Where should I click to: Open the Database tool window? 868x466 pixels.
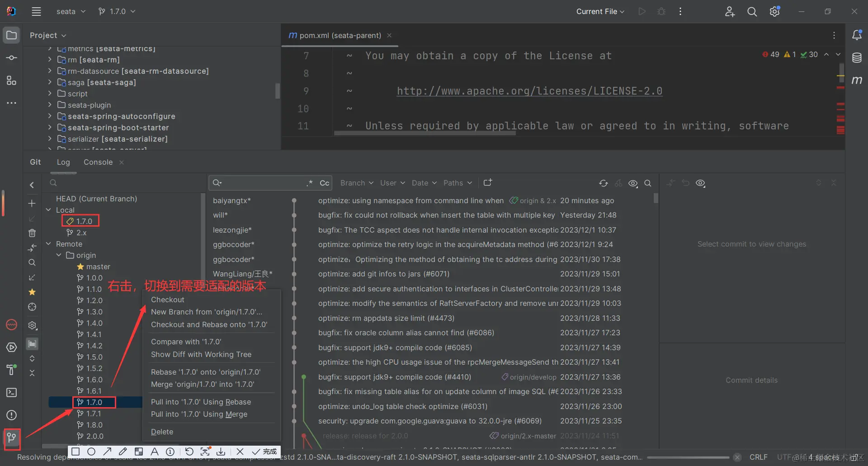(x=857, y=58)
